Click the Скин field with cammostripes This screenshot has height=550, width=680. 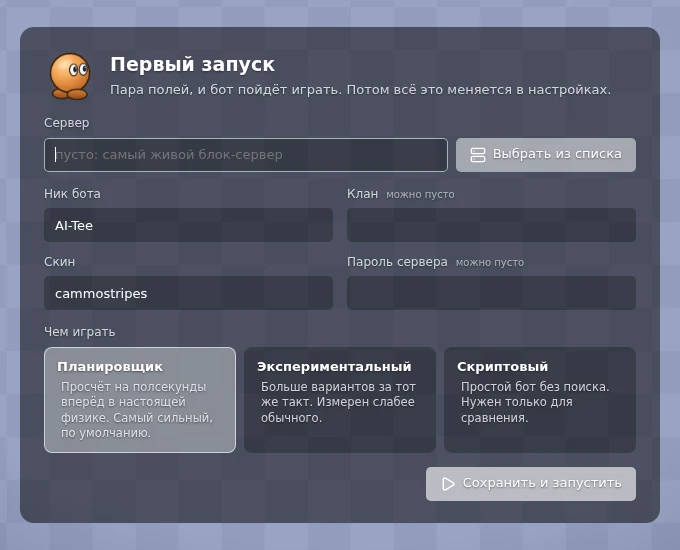click(x=188, y=293)
